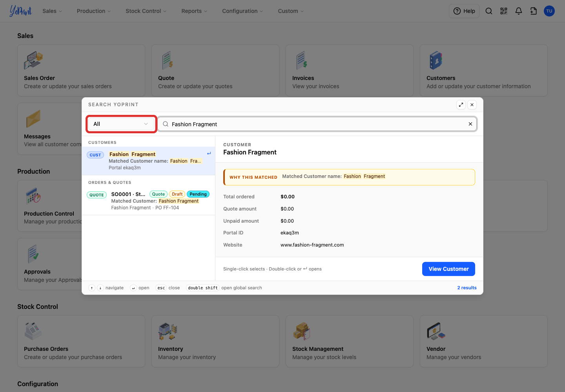Close the Search YoPrint dialog
The width and height of the screenshot is (565, 392).
coord(472,105)
